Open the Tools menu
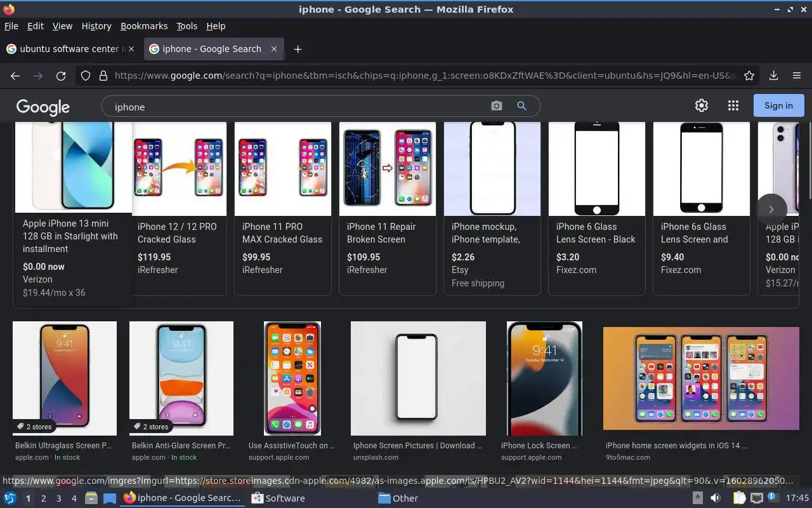The image size is (812, 508). pyautogui.click(x=187, y=26)
